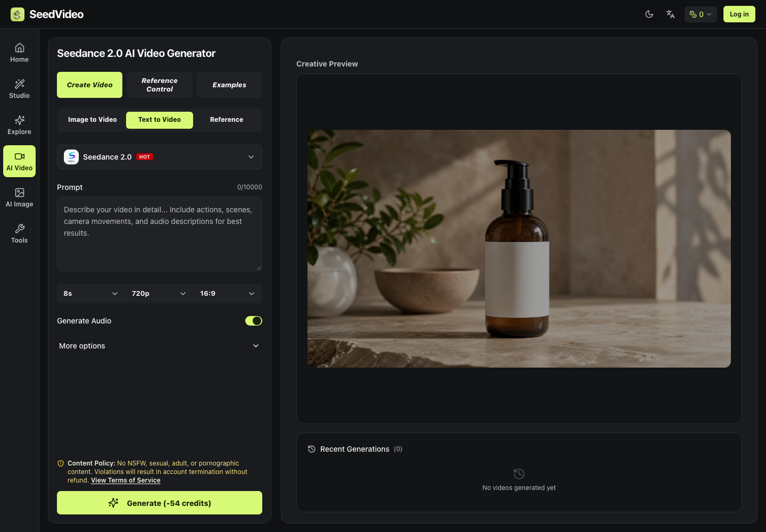Select the Examples tab
Screen dimensions: 766x532
pyautogui.click(x=229, y=85)
